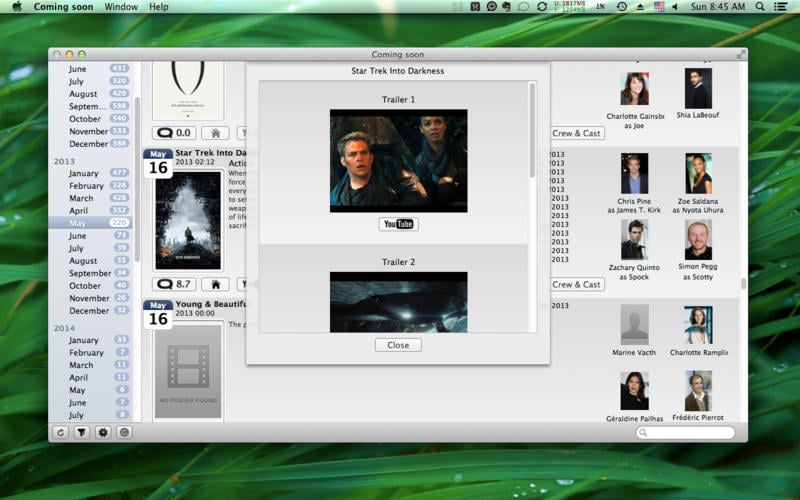The height and width of the screenshot is (500, 800).
Task: Click the home icon beside the 8.7 rating
Action: pyautogui.click(x=215, y=284)
